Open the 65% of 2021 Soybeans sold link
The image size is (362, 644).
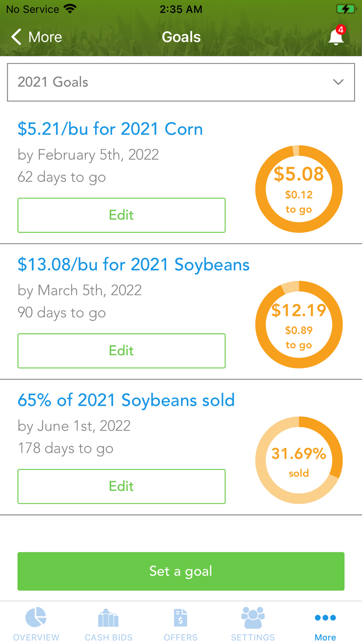(126, 400)
